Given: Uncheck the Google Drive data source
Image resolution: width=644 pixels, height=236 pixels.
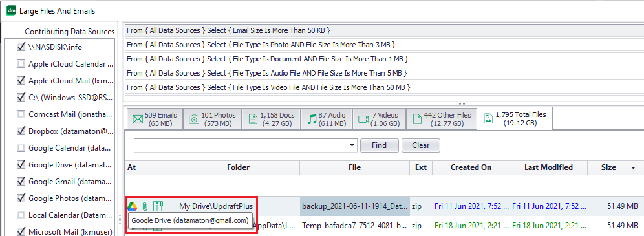Looking at the screenshot, I should pyautogui.click(x=21, y=165).
